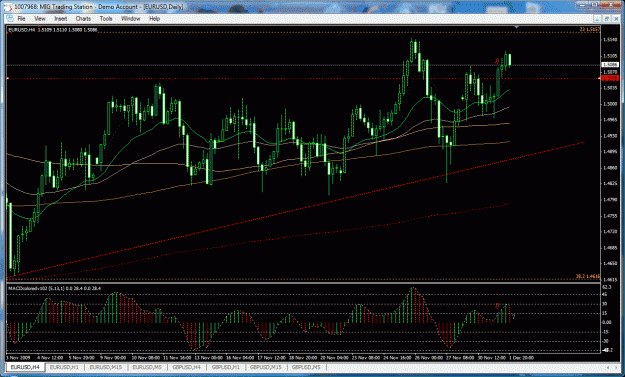Open the Tools menu
Viewport: 625px width, 377px height.
(x=106, y=18)
